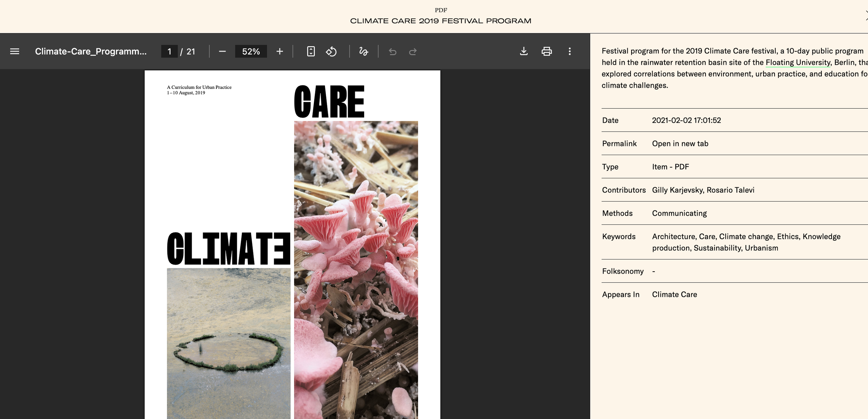Filter by Care keyword
868x419 pixels.
[x=707, y=237]
